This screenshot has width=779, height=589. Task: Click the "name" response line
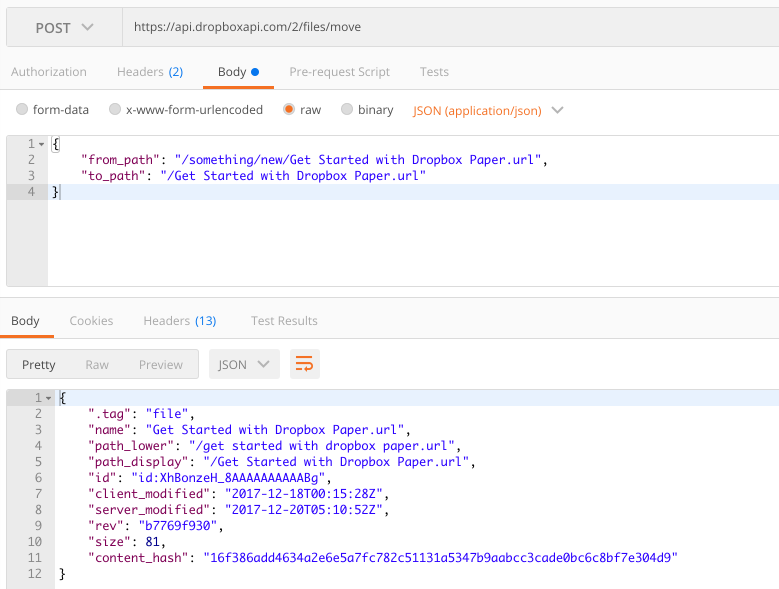coord(249,430)
